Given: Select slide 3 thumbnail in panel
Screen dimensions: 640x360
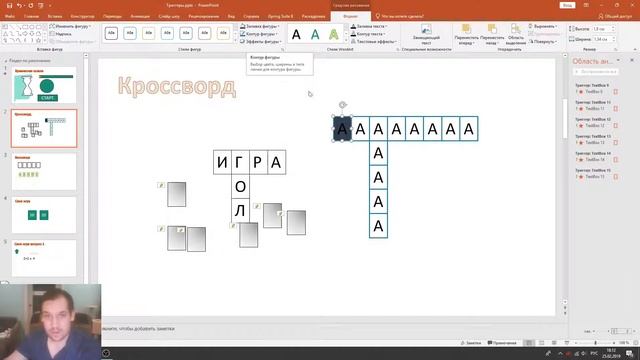Looking at the screenshot, I should pyautogui.click(x=44, y=171).
